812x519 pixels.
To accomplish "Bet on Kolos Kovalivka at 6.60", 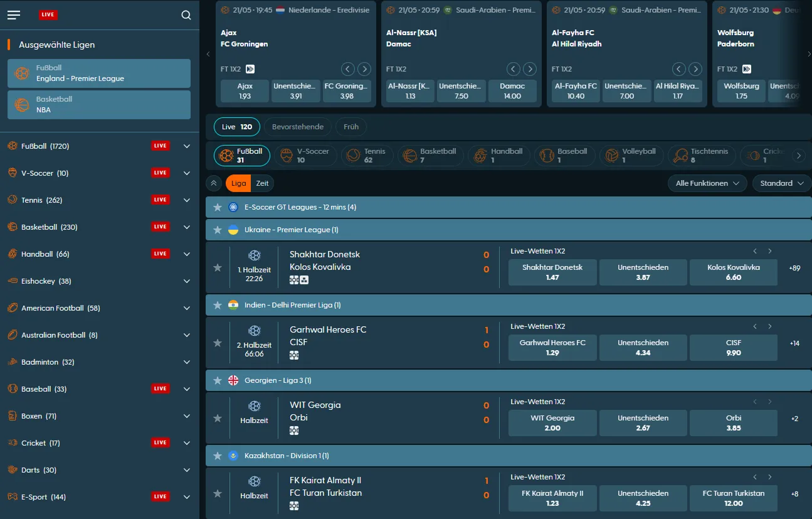I will pyautogui.click(x=734, y=272).
